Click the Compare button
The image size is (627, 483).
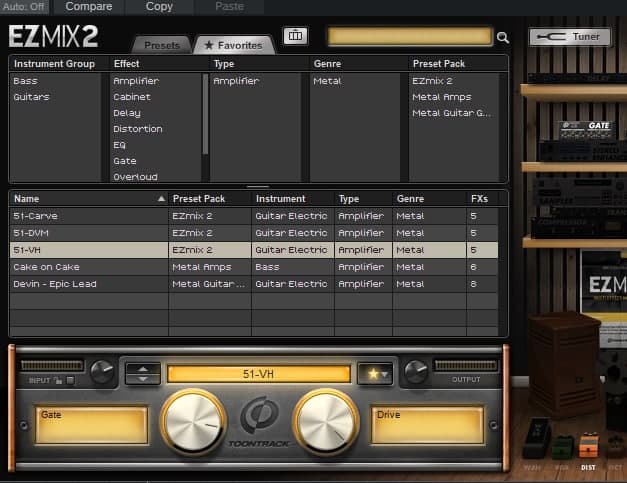coord(89,7)
